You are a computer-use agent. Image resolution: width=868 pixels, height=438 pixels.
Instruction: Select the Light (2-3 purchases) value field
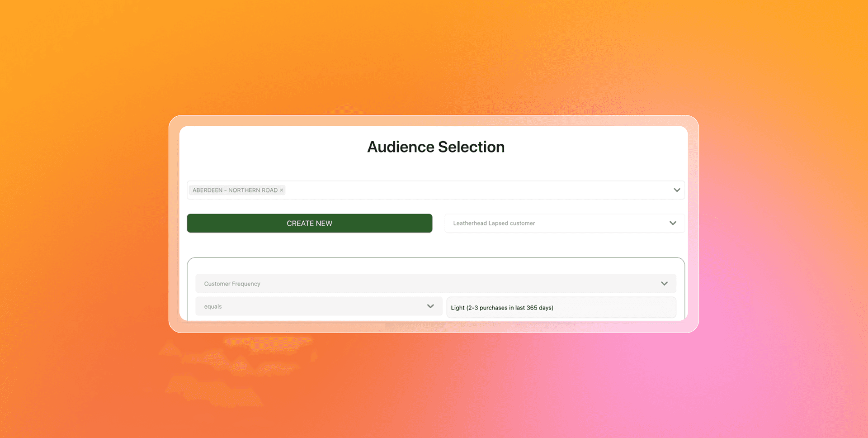click(561, 307)
